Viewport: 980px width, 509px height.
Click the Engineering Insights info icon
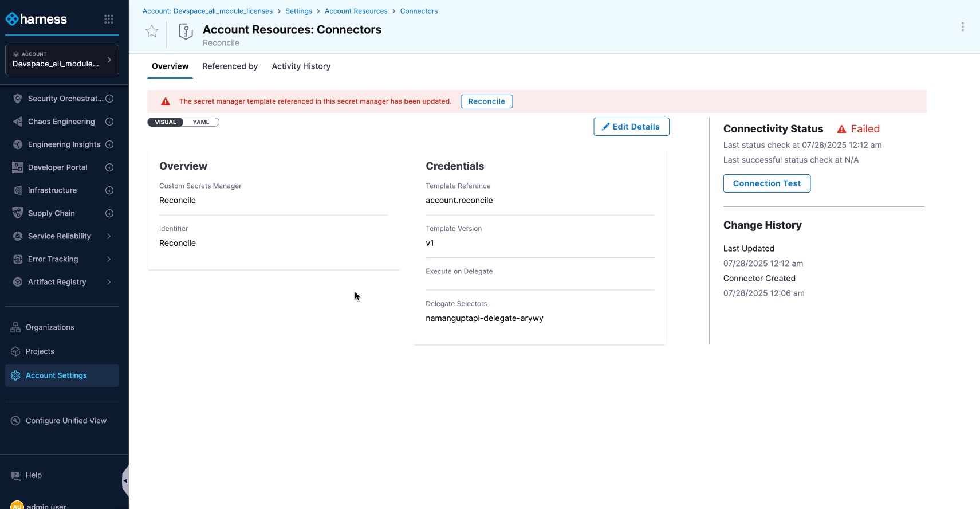click(x=109, y=144)
